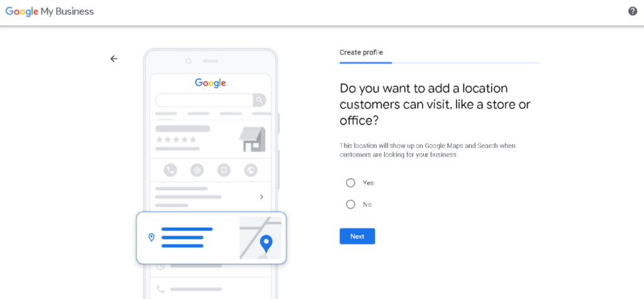Click the search magnifier in phone illustration
The image size is (644, 299).
pyautogui.click(x=259, y=100)
